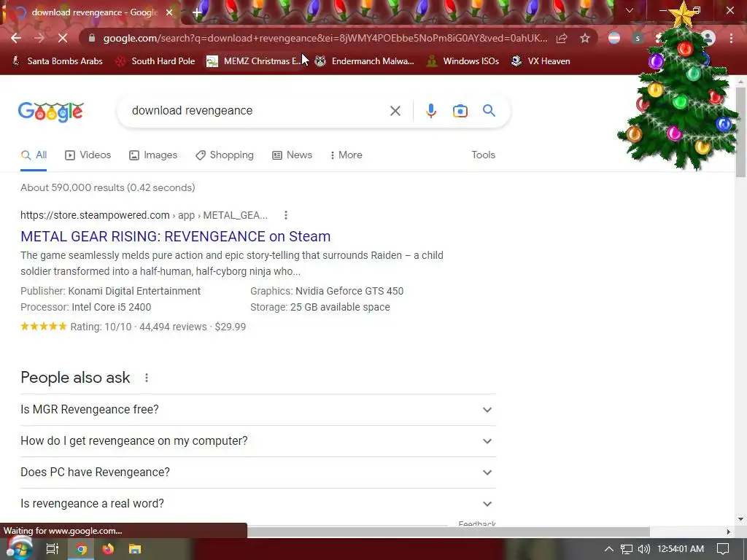The height and width of the screenshot is (560, 747).
Task: Open File Explorer from the taskbar
Action: [x=135, y=549]
